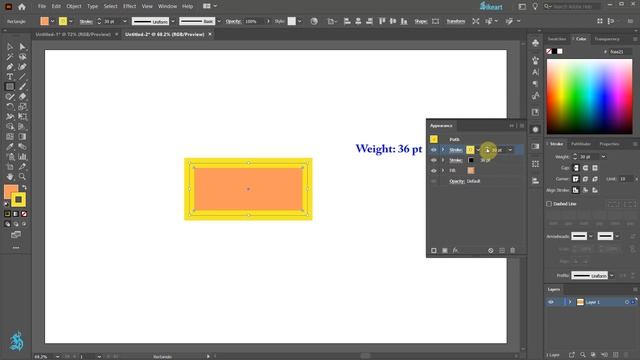Hide Layer 1 with eye icon
Viewport: 640px width, 360px height.
coord(551,302)
